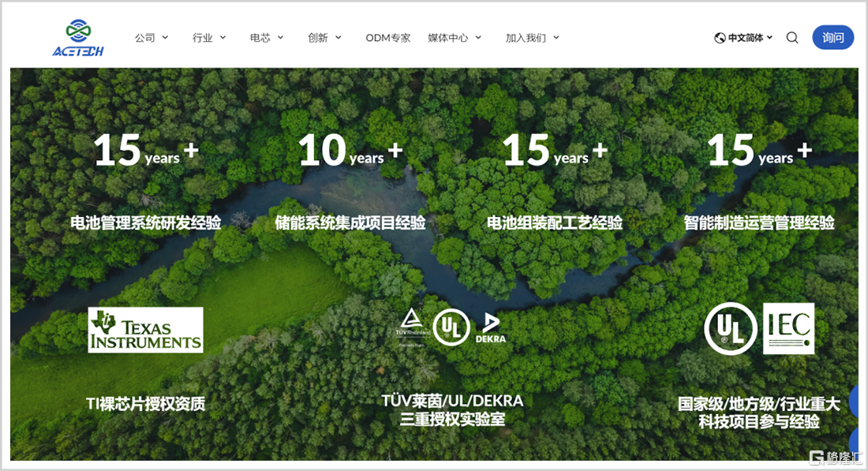This screenshot has width=868, height=471.
Task: Click TI裸芯片授权资质 caption
Action: click(x=146, y=403)
